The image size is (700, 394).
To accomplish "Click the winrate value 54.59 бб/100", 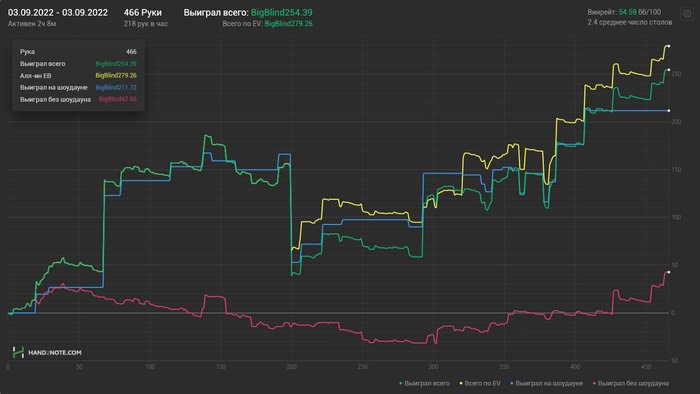I will pyautogui.click(x=640, y=12).
